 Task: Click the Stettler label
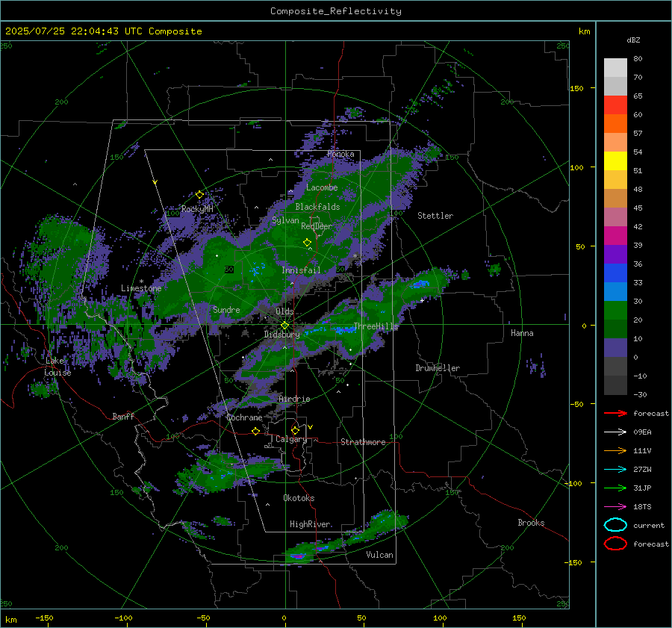tap(435, 216)
